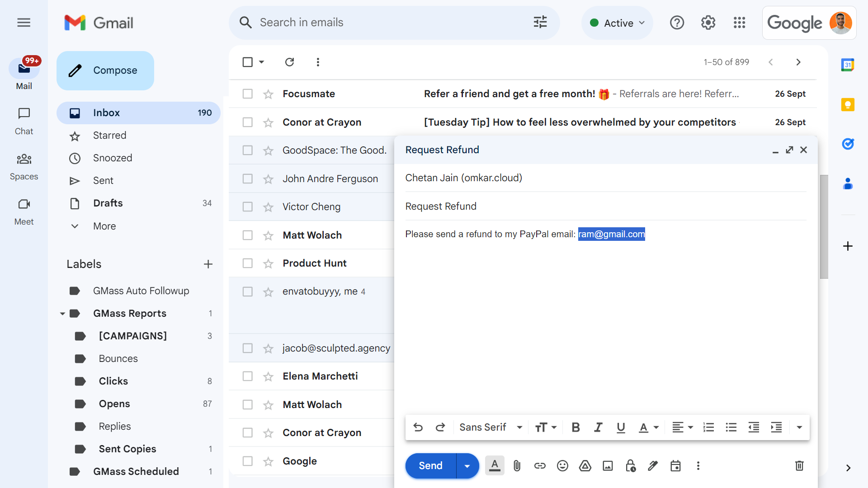Toggle confidential mode lock icon
This screenshot has height=488, width=868.
[x=631, y=466]
